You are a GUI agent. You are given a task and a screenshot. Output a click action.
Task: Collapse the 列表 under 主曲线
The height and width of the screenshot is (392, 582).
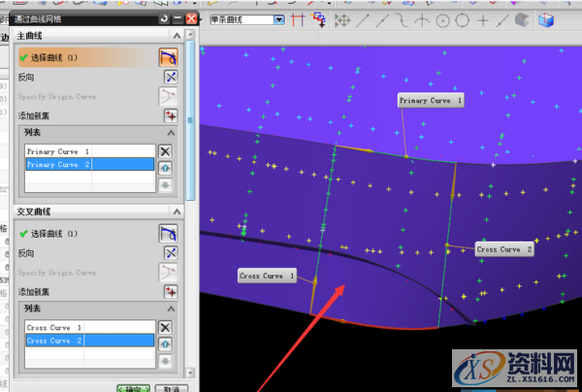172,132
